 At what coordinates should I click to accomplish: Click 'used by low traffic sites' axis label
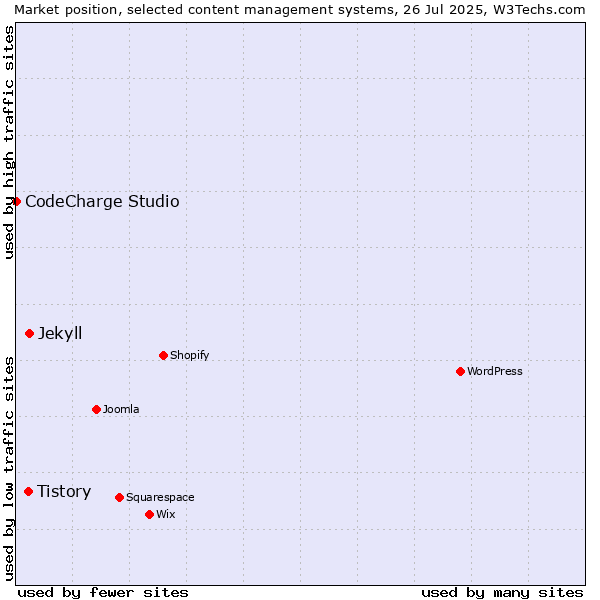click(9, 468)
